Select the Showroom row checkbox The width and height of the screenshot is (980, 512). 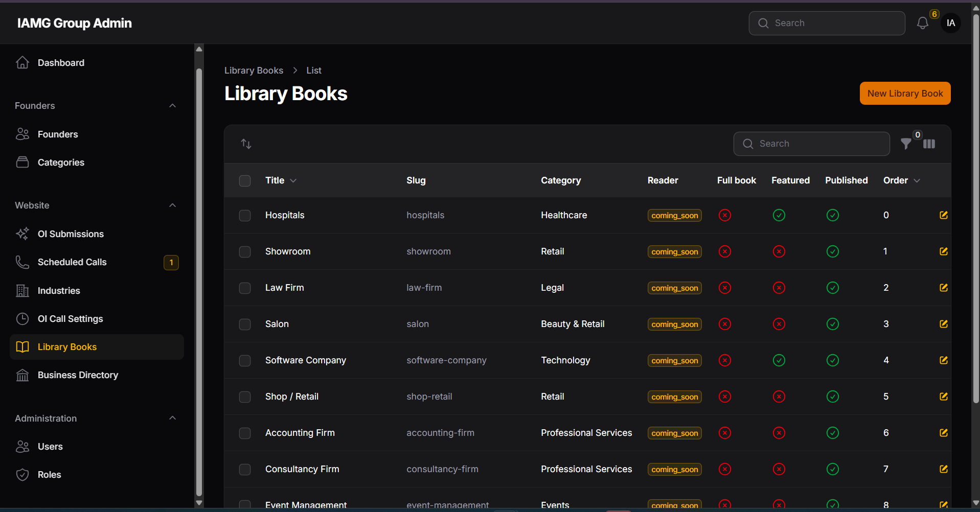tap(245, 252)
